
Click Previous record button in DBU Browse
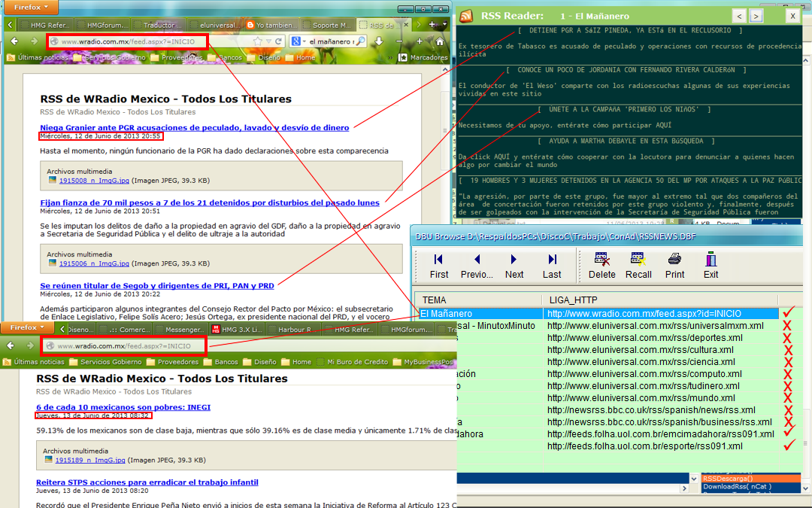coord(477,266)
